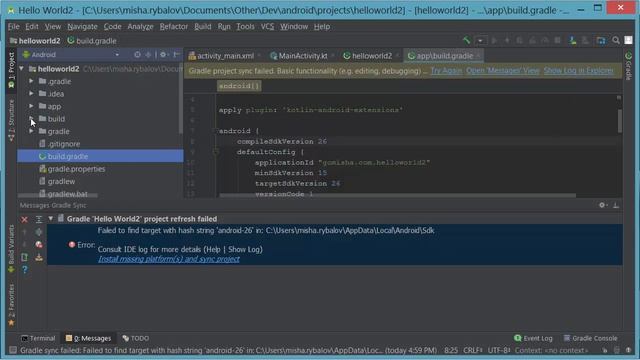Open Messages panel gear settings icon
The image size is (640, 360).
602,205
